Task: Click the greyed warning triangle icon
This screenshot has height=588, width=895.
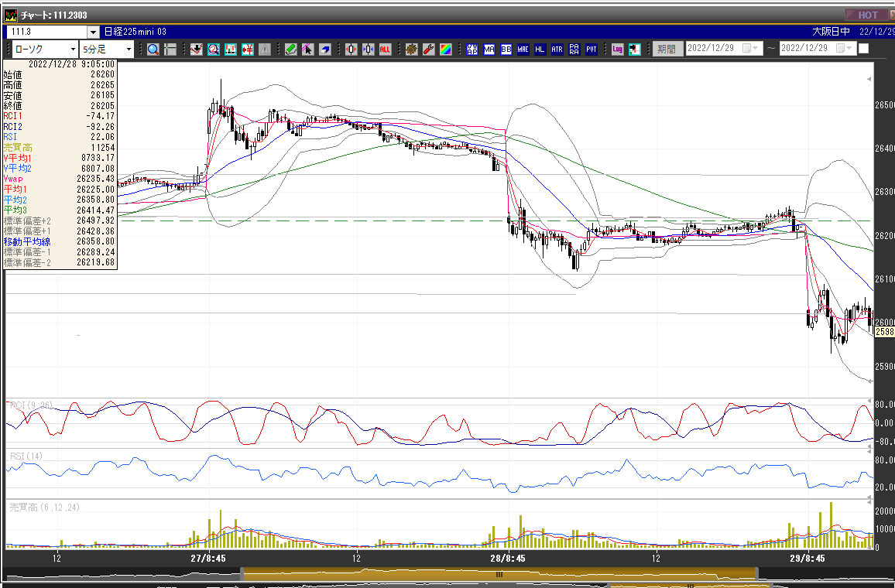Action: point(265,50)
